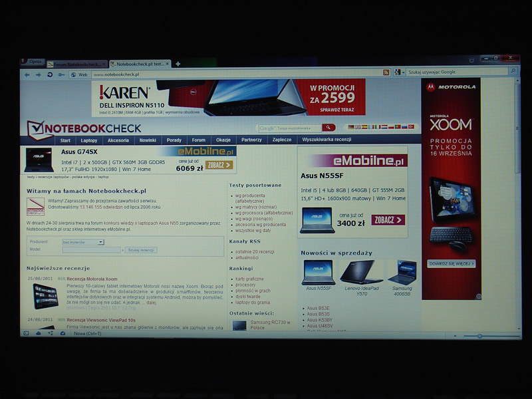Open the Opera main menu button
532x399 pixels.
pyautogui.click(x=33, y=62)
